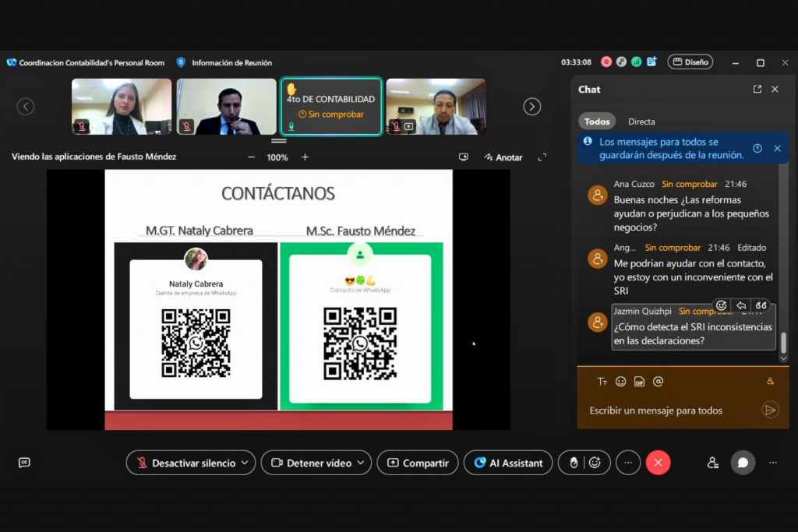
Task: Click Fausto Méndez WhatsApp QR code
Action: coord(360,344)
